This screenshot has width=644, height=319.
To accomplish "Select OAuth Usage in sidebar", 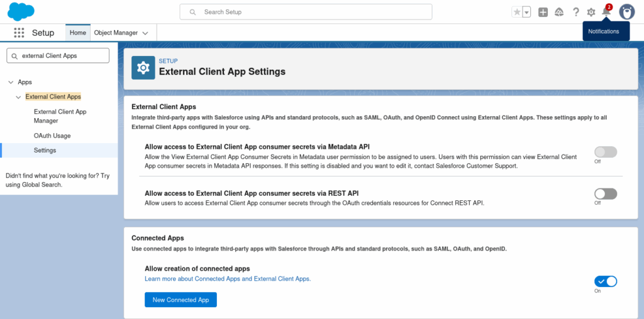I will pos(52,136).
